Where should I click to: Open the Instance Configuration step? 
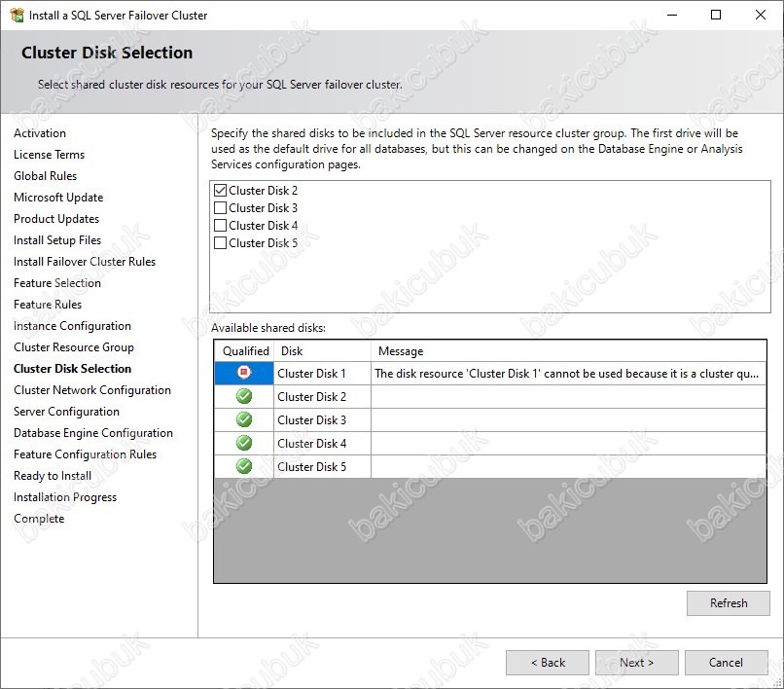tap(73, 326)
